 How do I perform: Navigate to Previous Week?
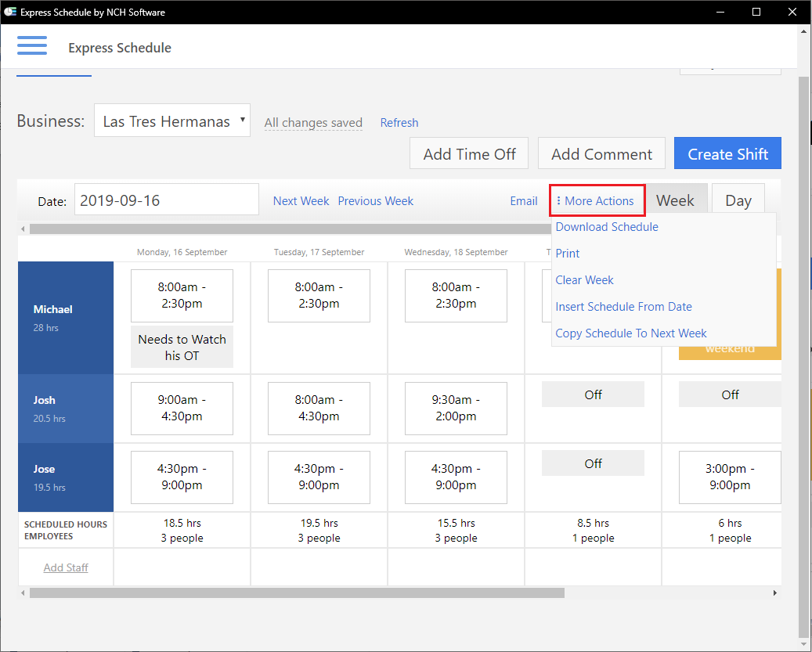pos(375,200)
